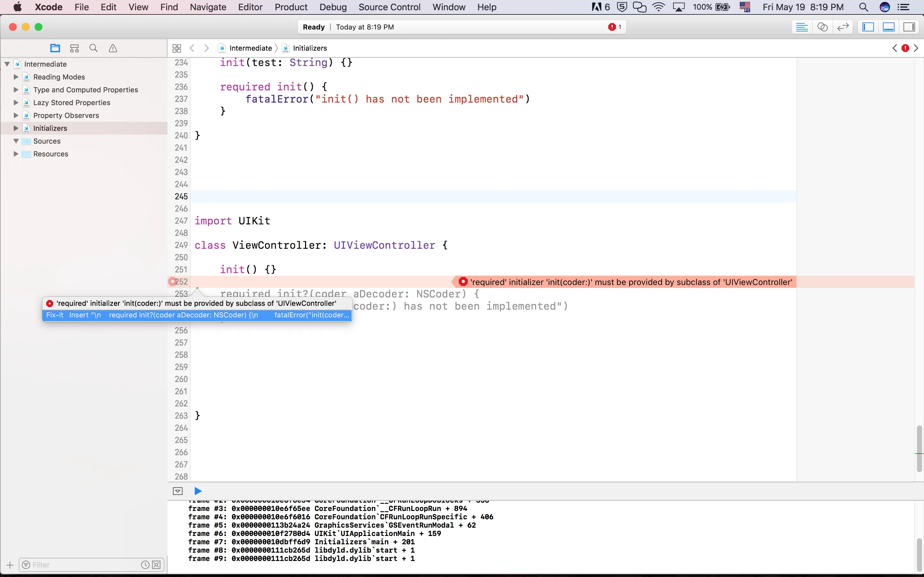This screenshot has height=577, width=924.
Task: Toggle the utilities inspector panel
Action: (909, 27)
